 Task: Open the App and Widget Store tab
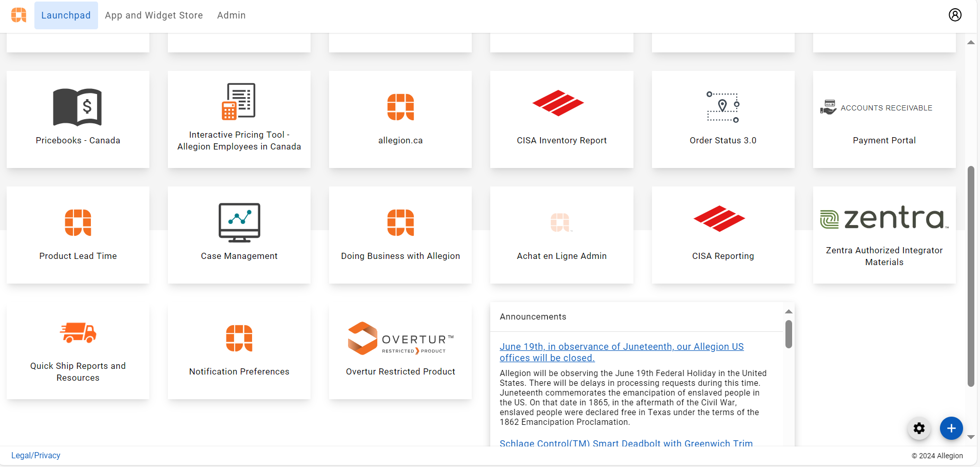(153, 15)
